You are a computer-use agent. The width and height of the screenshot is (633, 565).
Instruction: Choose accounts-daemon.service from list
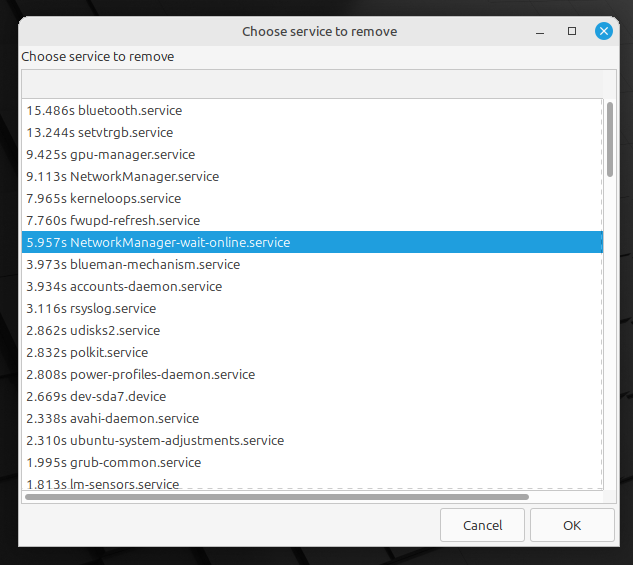click(312, 286)
